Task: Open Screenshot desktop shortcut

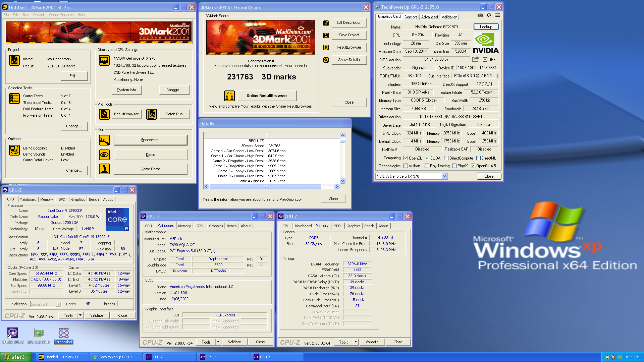Action: point(63,336)
